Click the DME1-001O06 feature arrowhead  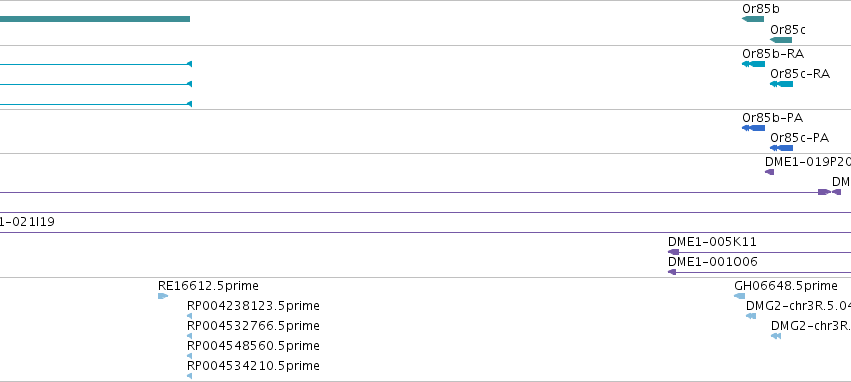(x=672, y=272)
